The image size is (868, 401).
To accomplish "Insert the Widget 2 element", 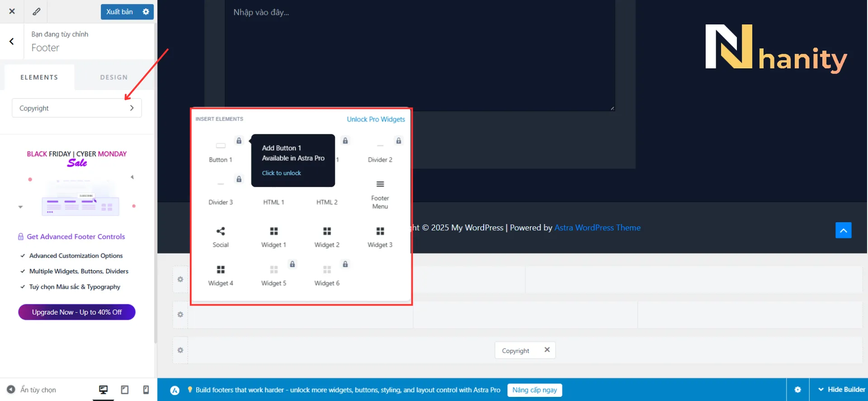I will 327,237.
